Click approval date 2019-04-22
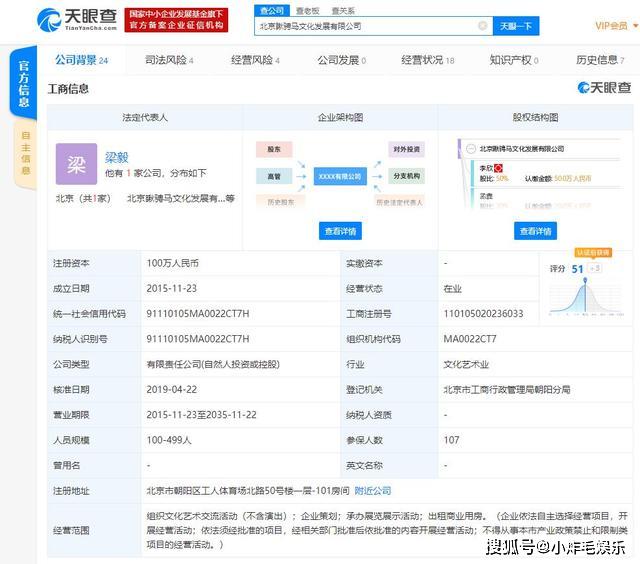 171,390
